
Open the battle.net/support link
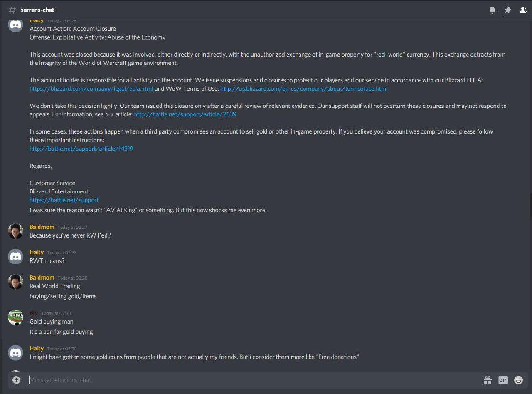coord(64,200)
